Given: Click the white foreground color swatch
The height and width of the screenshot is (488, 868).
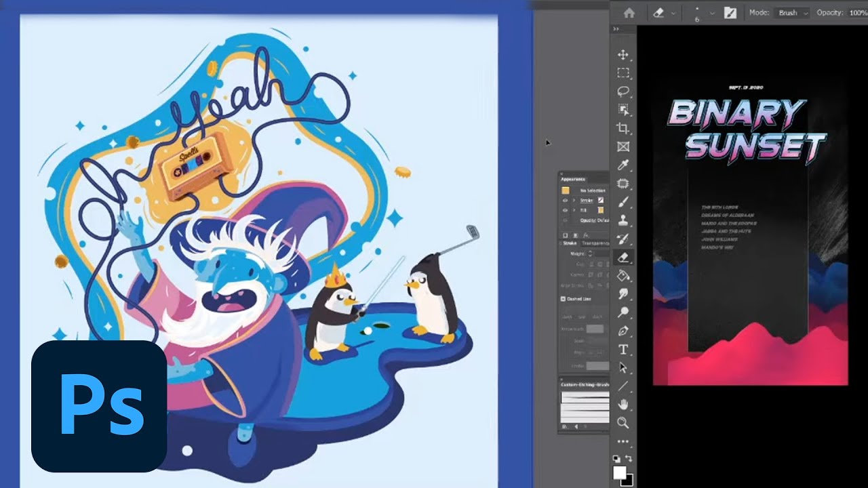Looking at the screenshot, I should point(619,472).
